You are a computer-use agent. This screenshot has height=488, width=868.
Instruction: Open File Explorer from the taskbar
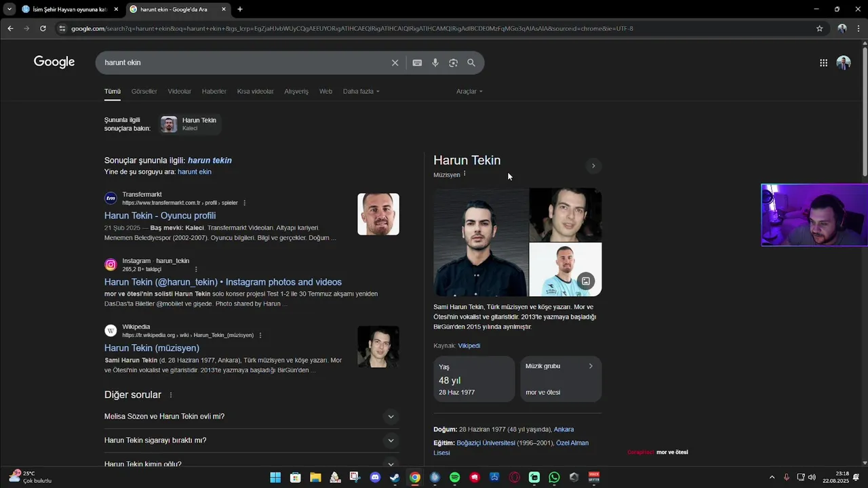click(x=315, y=477)
